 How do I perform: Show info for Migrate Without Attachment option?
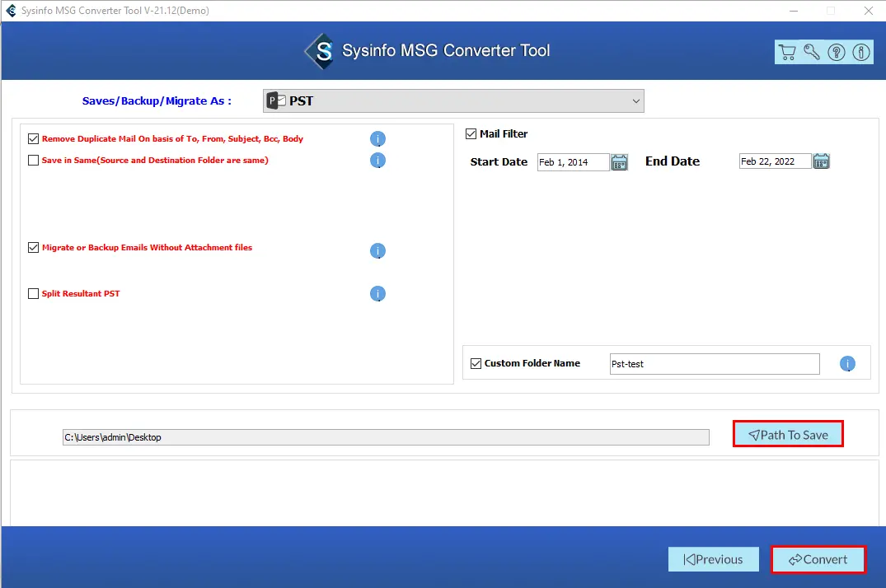click(377, 251)
